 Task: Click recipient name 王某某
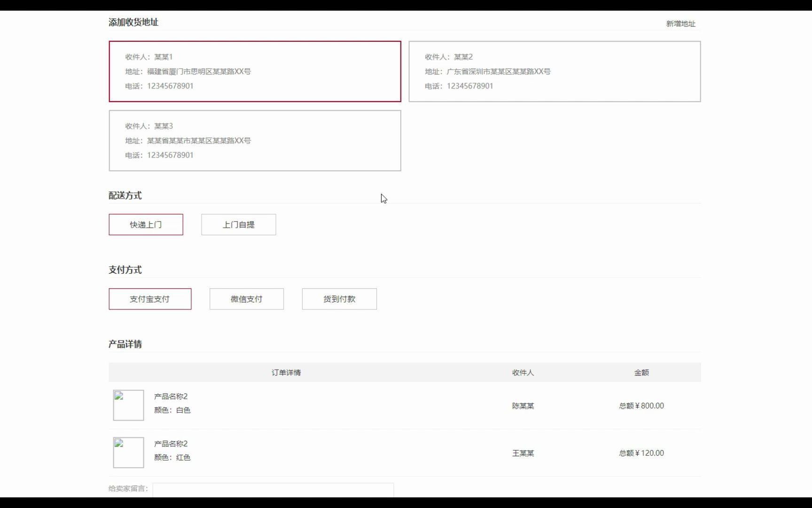[523, 453]
